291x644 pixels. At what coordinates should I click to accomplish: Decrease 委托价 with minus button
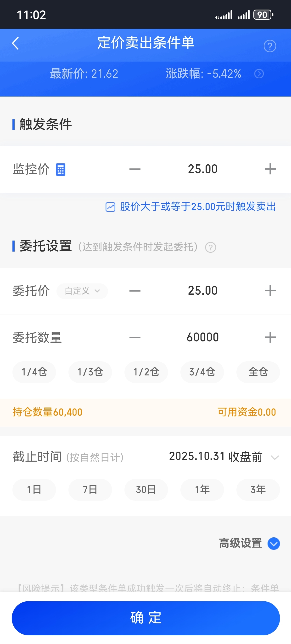[x=135, y=291]
